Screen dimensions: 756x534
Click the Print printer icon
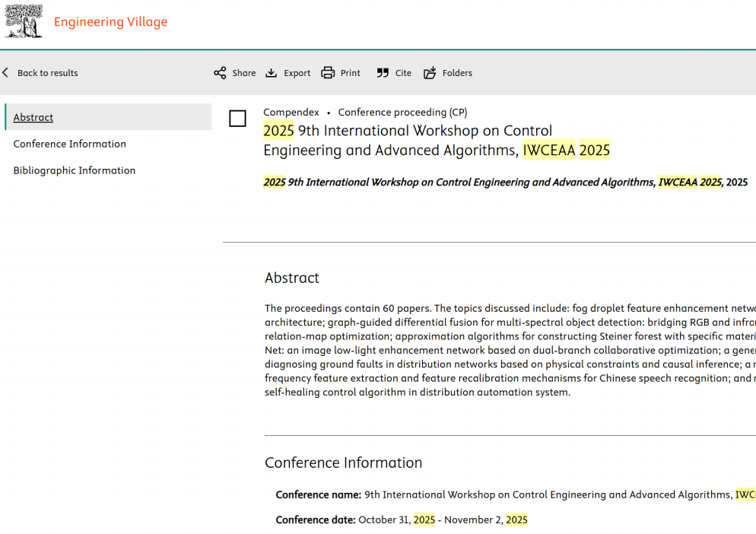tap(328, 73)
